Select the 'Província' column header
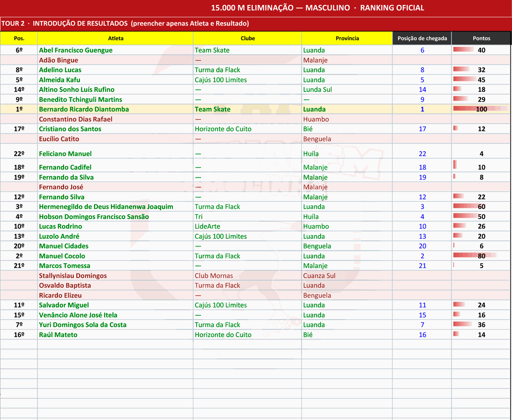Viewport: 512px width, 420px height. click(347, 38)
